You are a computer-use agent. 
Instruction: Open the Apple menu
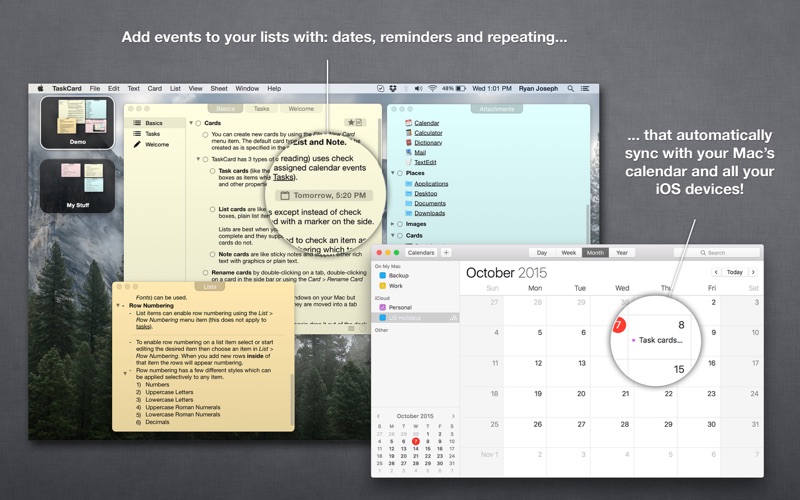(40, 88)
